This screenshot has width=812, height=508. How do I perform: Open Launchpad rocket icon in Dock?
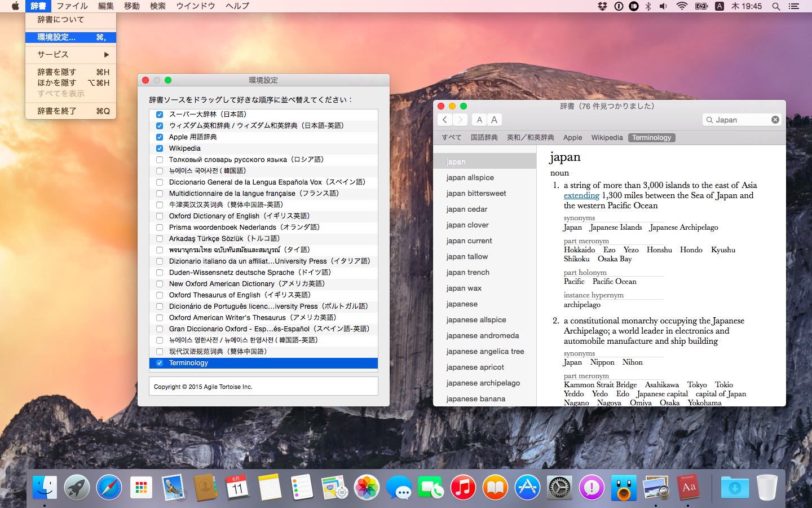coord(77,487)
